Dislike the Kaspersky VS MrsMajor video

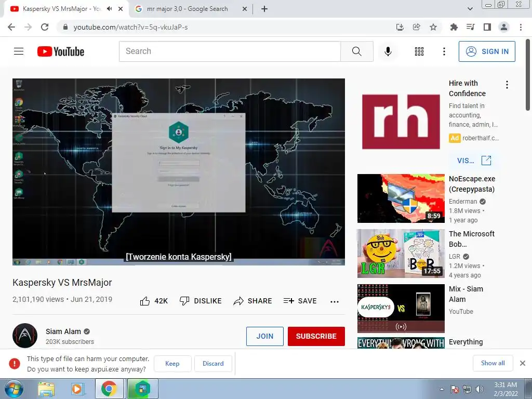[201, 301]
